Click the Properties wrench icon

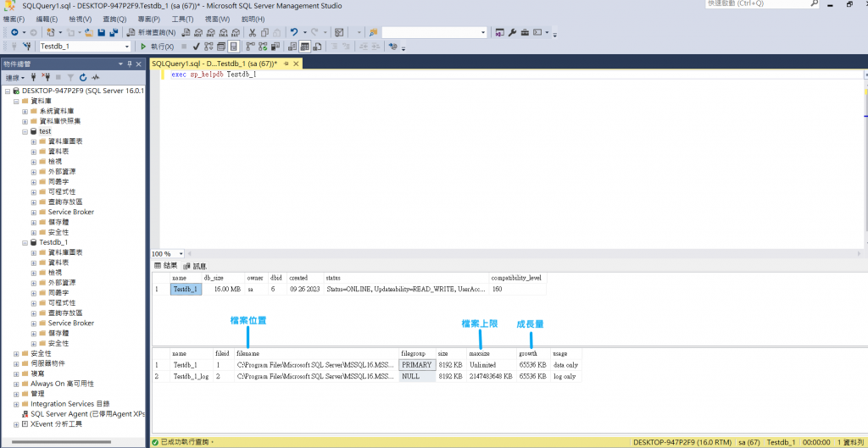click(512, 33)
